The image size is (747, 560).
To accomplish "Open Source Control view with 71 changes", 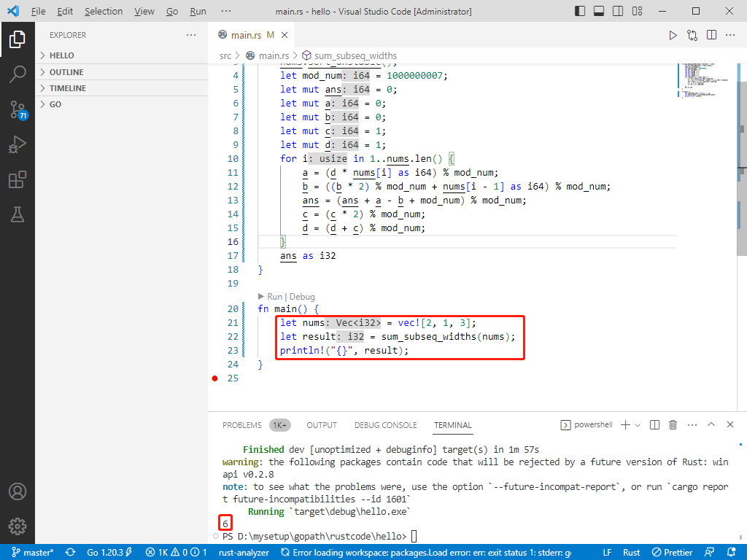I will 18,109.
